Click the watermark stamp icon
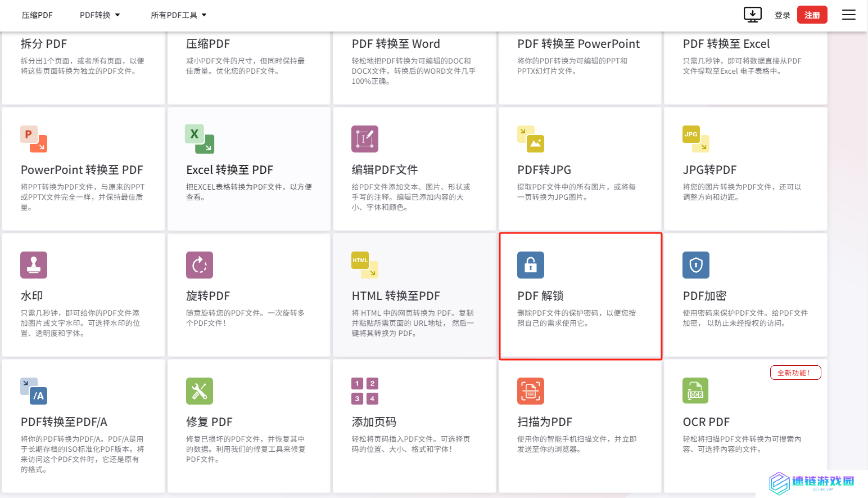Viewport: 868px width, 498px height. pos(34,265)
